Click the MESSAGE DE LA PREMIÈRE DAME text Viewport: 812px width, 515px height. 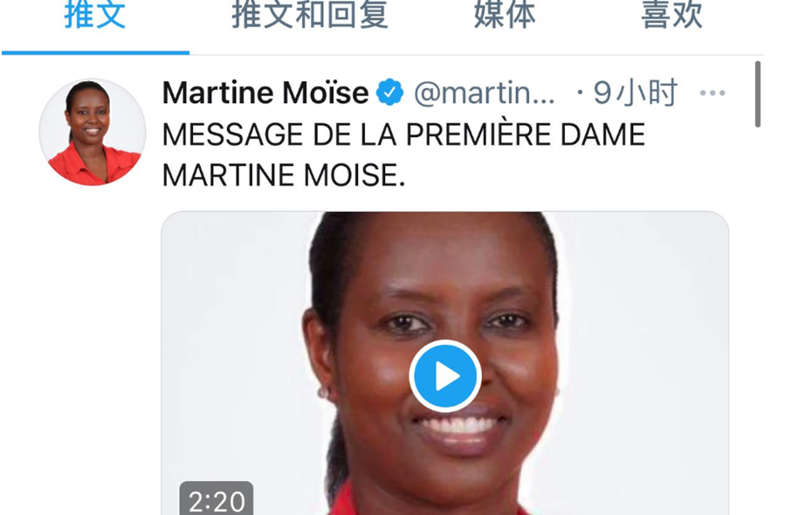pos(403,135)
